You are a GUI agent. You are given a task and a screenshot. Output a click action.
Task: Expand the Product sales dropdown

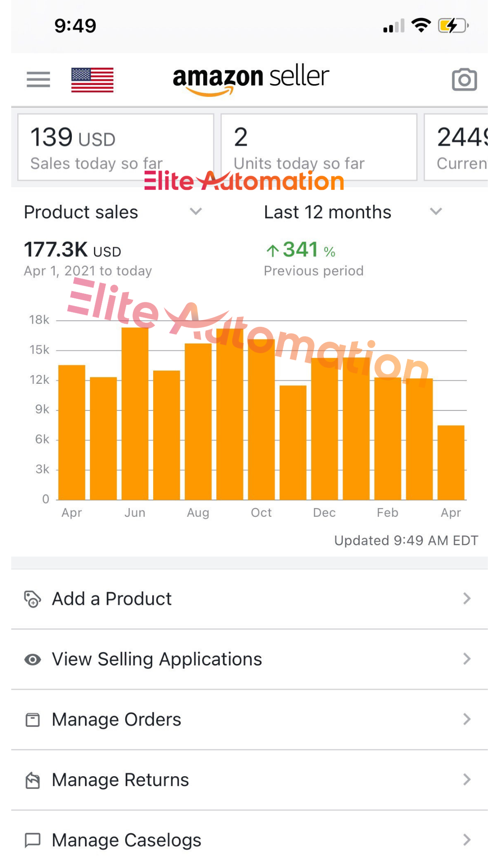(x=195, y=212)
